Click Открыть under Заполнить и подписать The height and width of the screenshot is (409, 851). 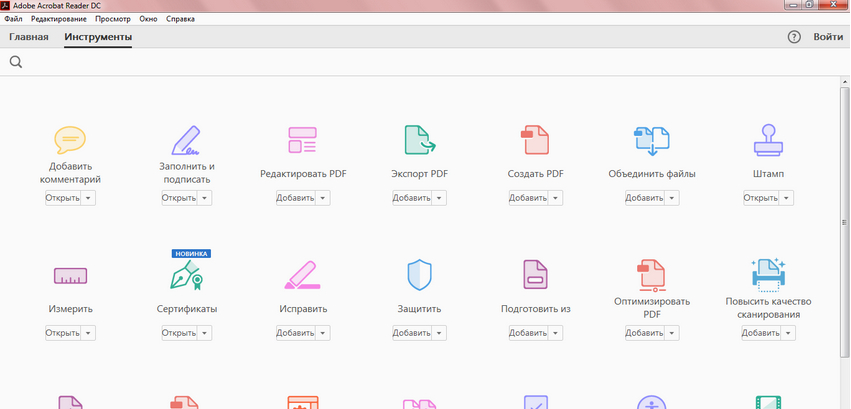click(179, 198)
